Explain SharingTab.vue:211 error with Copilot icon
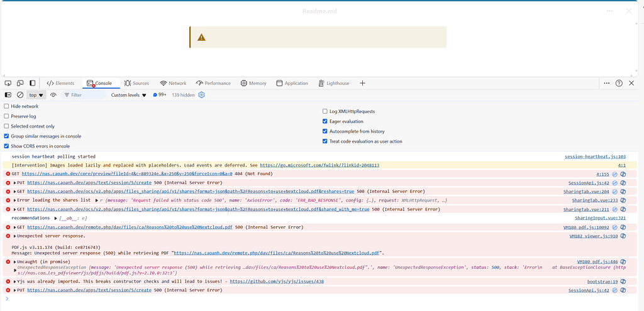Image resolution: width=644 pixels, height=311 pixels. pyautogui.click(x=623, y=209)
